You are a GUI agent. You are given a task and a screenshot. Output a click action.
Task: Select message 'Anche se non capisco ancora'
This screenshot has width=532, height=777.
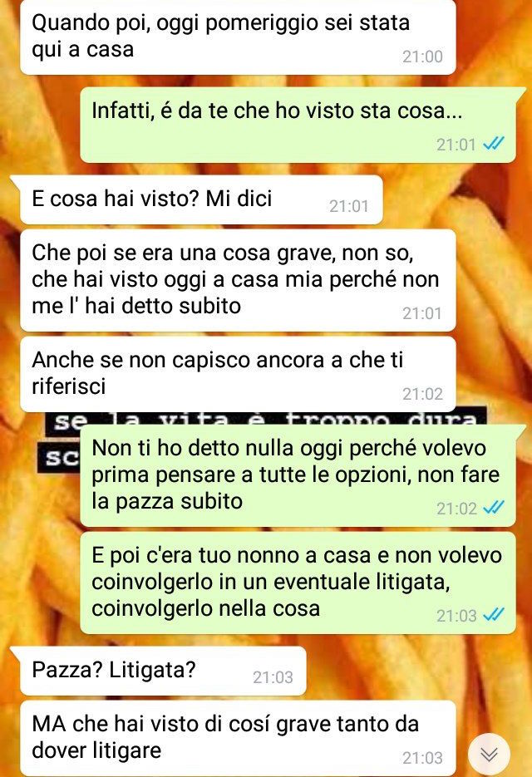(238, 374)
